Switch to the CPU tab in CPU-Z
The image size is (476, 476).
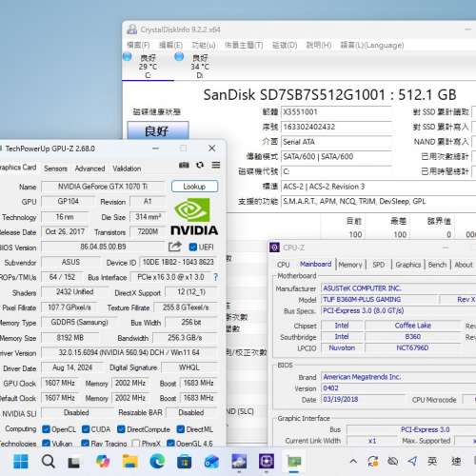[x=283, y=265]
